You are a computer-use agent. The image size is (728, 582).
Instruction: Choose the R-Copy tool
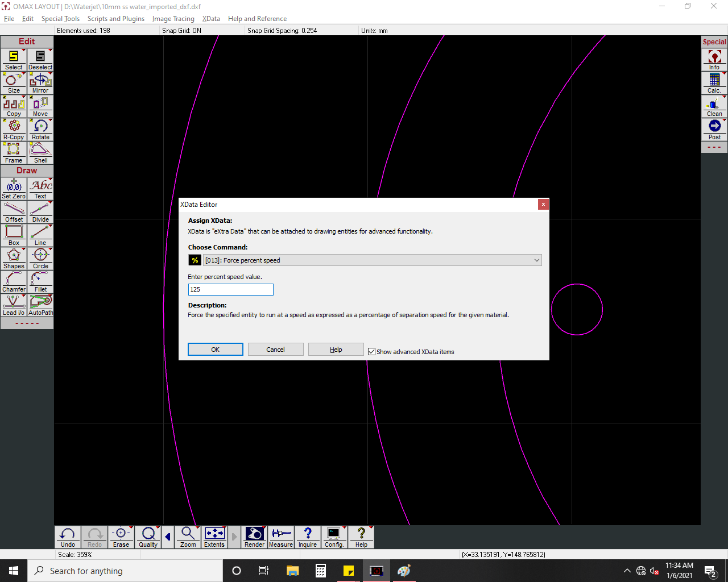[x=14, y=130]
